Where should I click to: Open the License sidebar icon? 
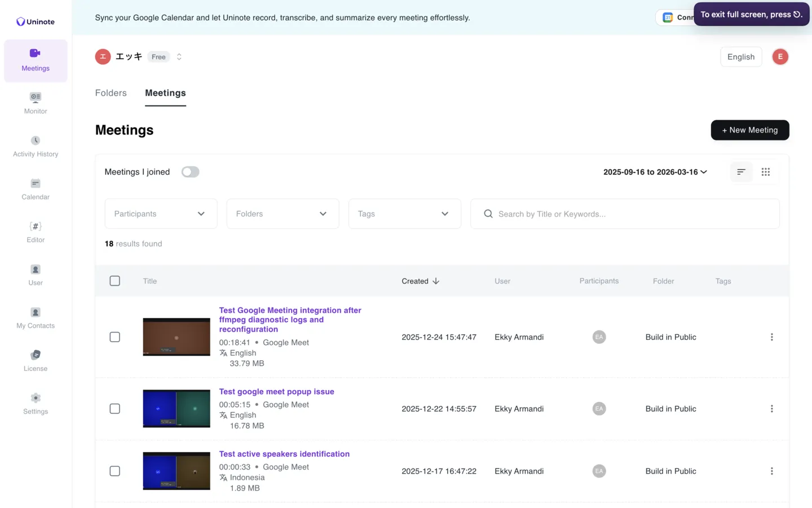(36, 355)
